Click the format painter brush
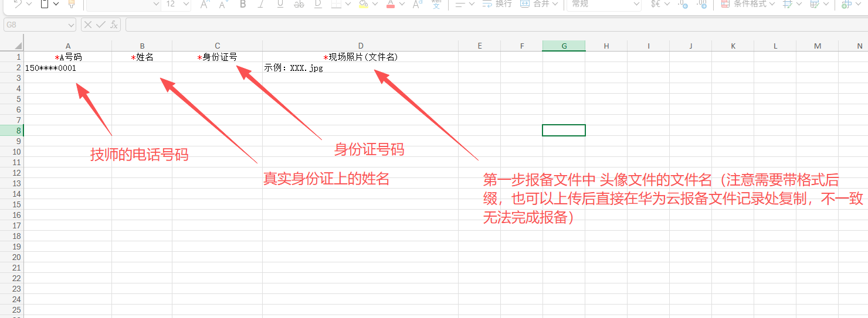Viewport: 868px width, 318px height. pyautogui.click(x=72, y=4)
